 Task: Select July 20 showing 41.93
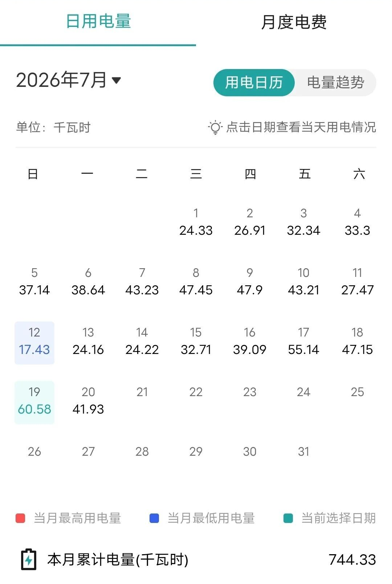[x=88, y=401]
